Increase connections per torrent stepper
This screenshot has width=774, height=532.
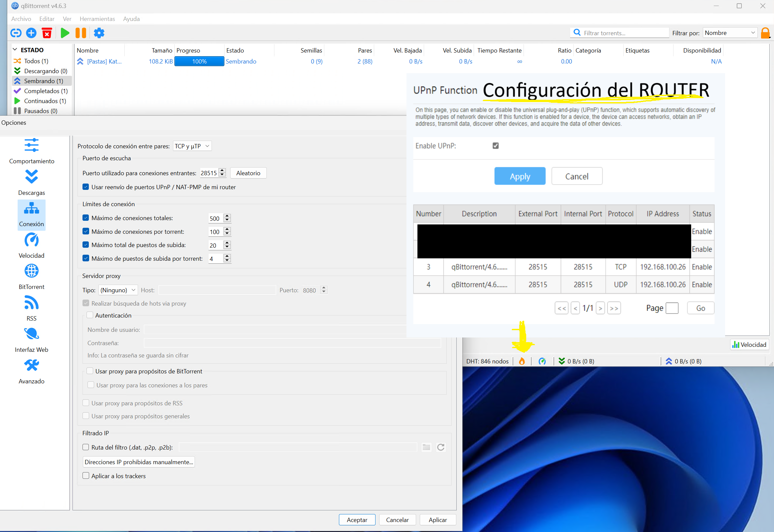pos(227,229)
